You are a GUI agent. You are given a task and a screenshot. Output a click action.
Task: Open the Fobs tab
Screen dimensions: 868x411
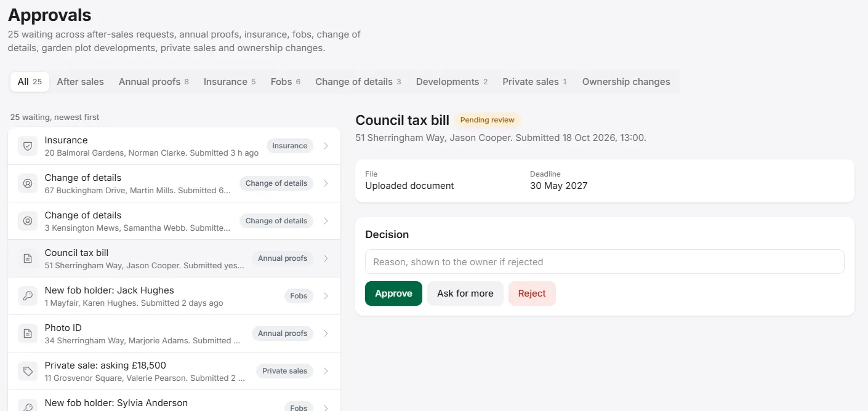coord(286,82)
